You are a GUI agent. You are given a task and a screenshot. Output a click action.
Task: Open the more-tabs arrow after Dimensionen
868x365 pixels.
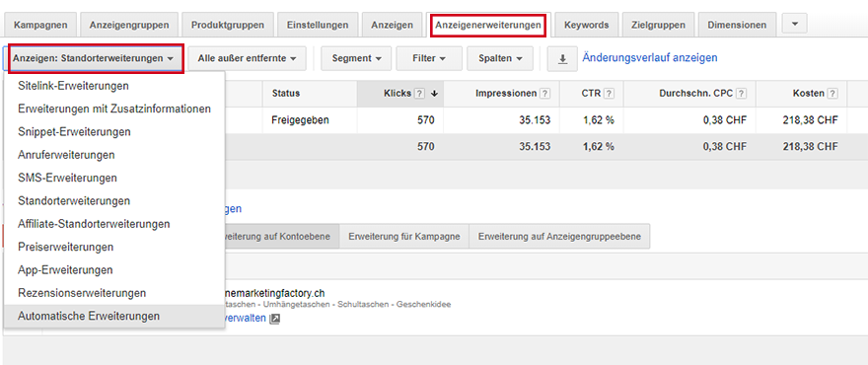pos(794,24)
